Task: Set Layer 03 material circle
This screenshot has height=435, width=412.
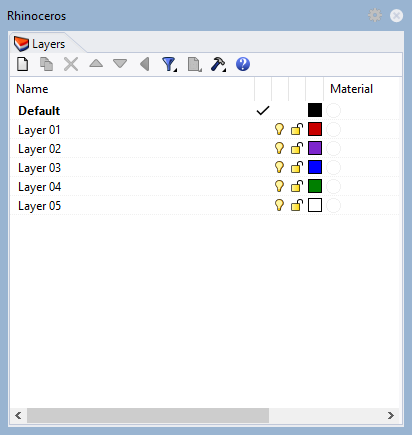Action: pyautogui.click(x=334, y=167)
